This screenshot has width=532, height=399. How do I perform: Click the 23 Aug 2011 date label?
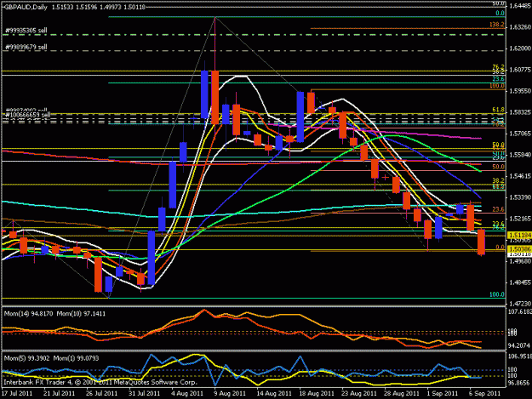359,393
